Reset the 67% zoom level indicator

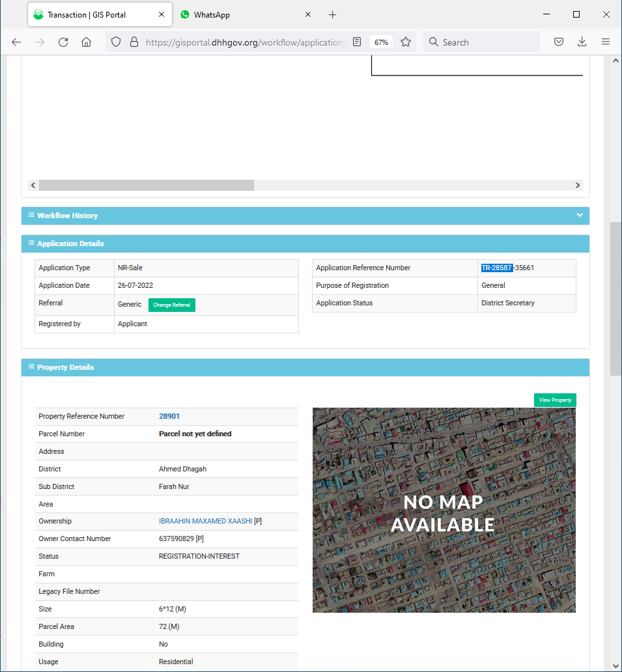[381, 42]
